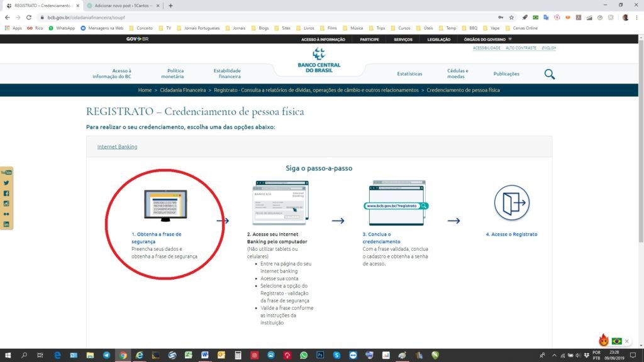
Task: Open the Estabilidade financeira menu
Action: coord(227,74)
